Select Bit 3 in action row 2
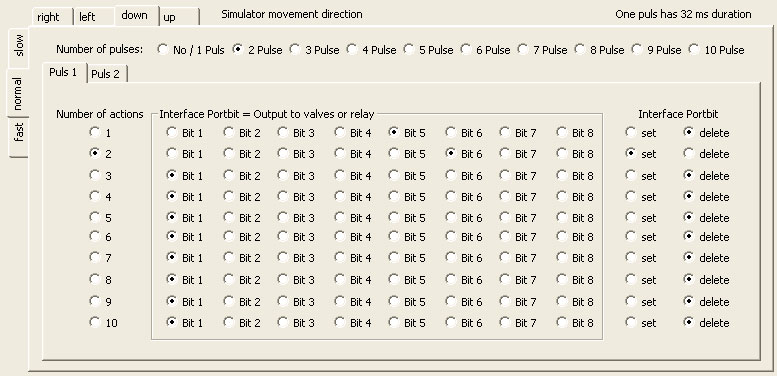The image size is (777, 376). coord(282,154)
